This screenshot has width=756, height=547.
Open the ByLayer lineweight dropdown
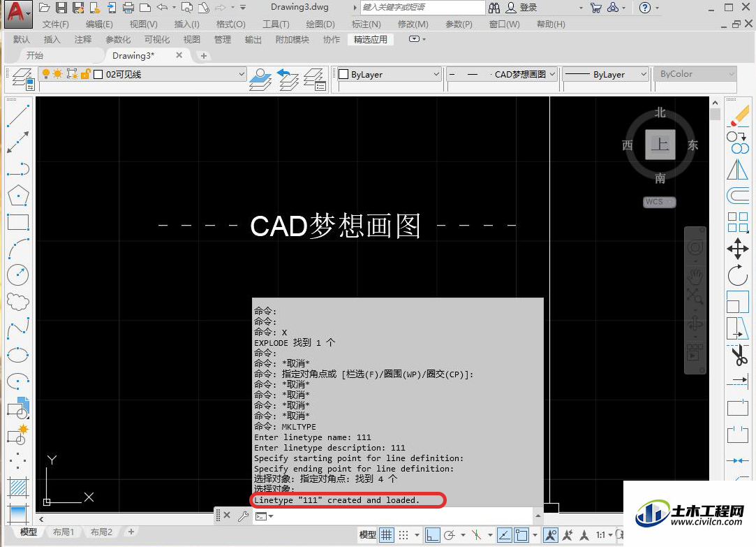(x=643, y=74)
